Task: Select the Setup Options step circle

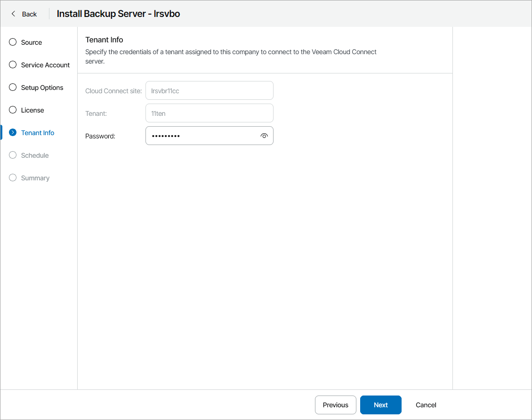Action: [12, 87]
